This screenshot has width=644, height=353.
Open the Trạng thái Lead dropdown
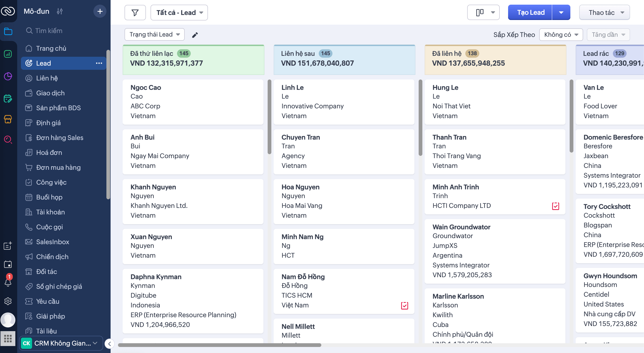pyautogui.click(x=154, y=34)
